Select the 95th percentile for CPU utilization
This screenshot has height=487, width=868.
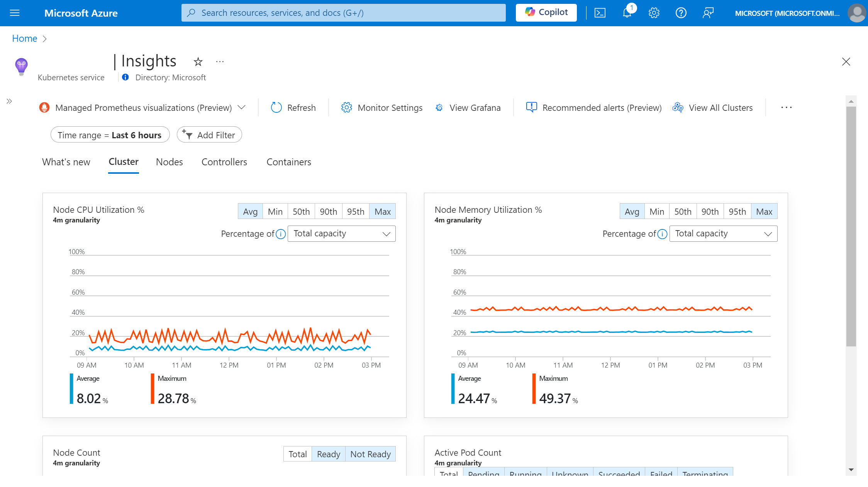click(355, 212)
